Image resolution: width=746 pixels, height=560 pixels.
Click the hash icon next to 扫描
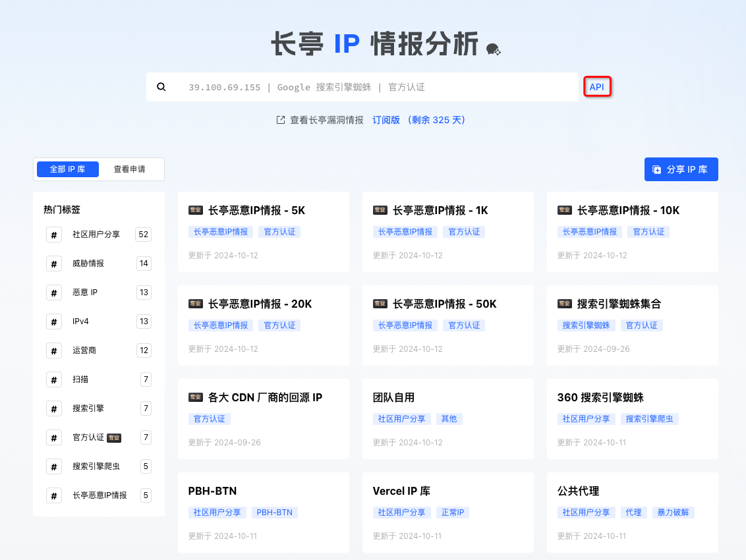coord(54,379)
